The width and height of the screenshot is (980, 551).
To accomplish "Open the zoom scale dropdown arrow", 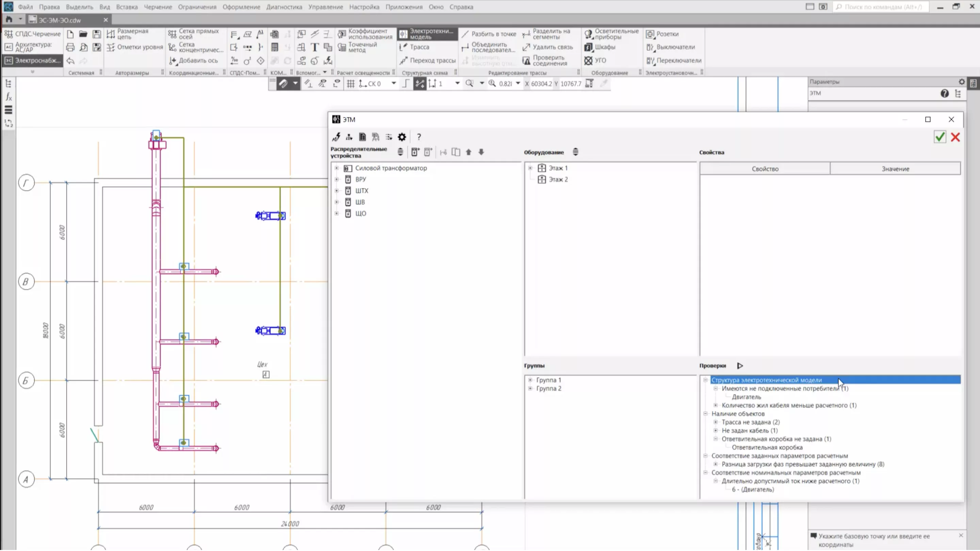I will click(x=518, y=83).
